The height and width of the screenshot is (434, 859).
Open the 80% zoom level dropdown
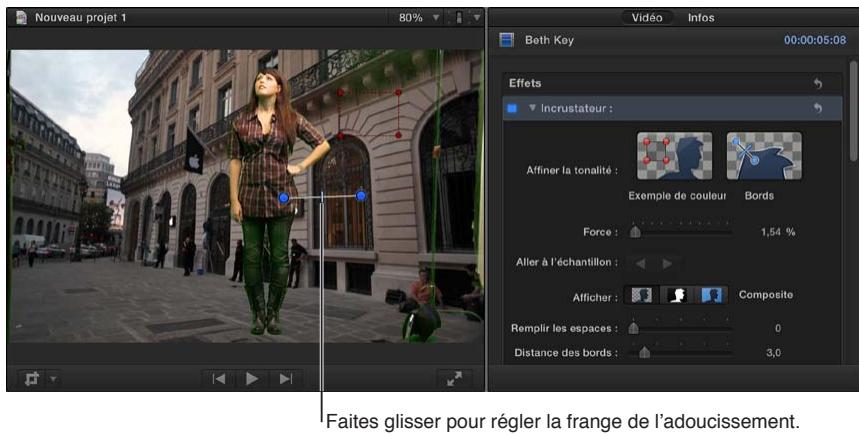pos(419,18)
